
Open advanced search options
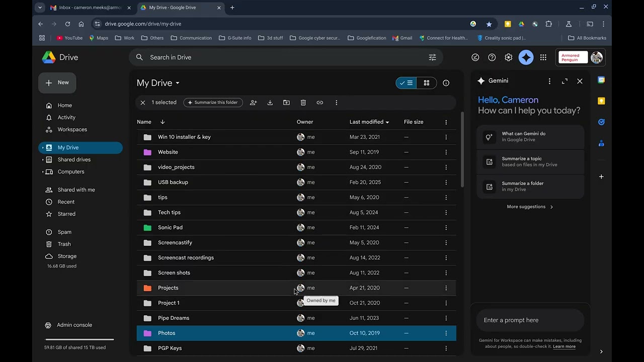[x=432, y=57]
